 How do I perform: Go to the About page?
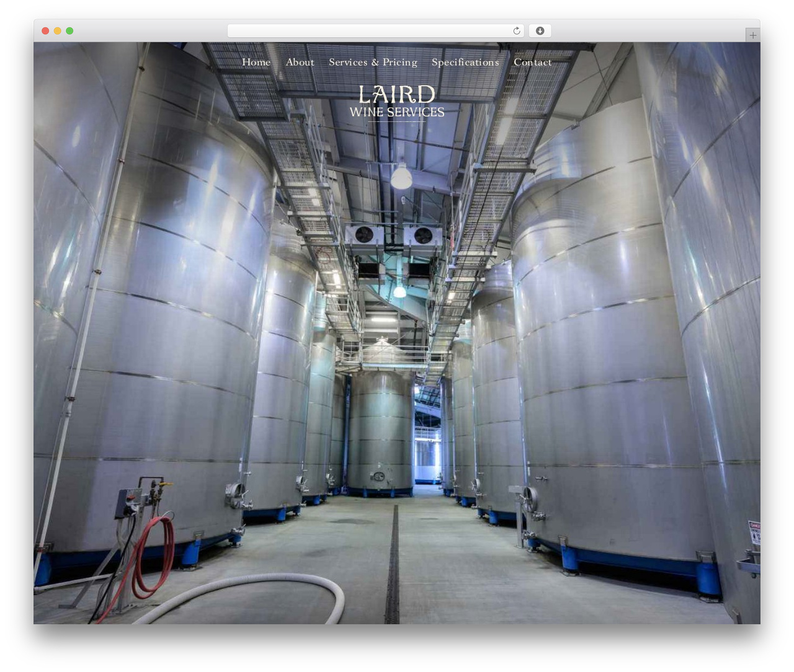[300, 62]
